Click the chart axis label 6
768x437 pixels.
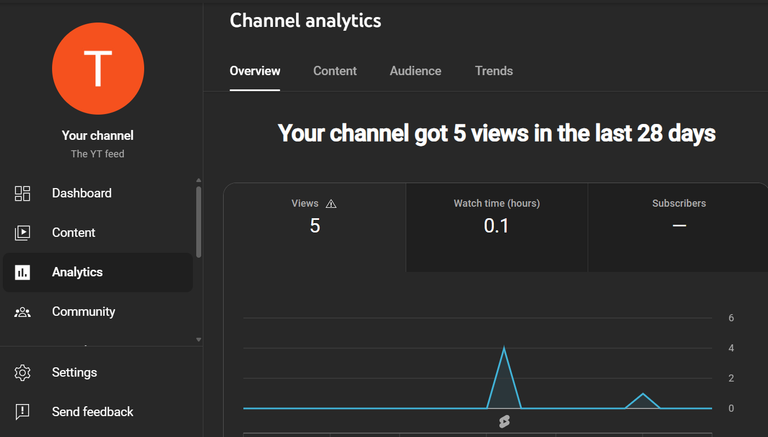(x=731, y=318)
